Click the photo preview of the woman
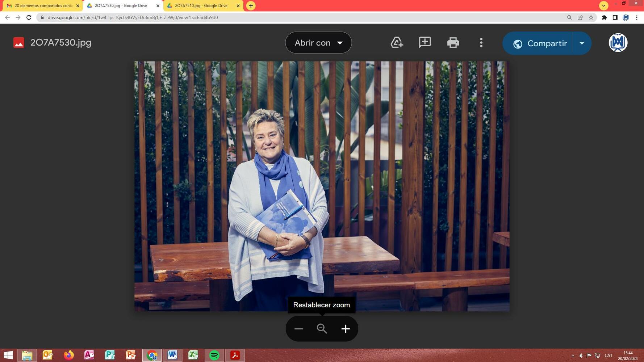Viewport: 644px width, 362px height. coord(322,186)
